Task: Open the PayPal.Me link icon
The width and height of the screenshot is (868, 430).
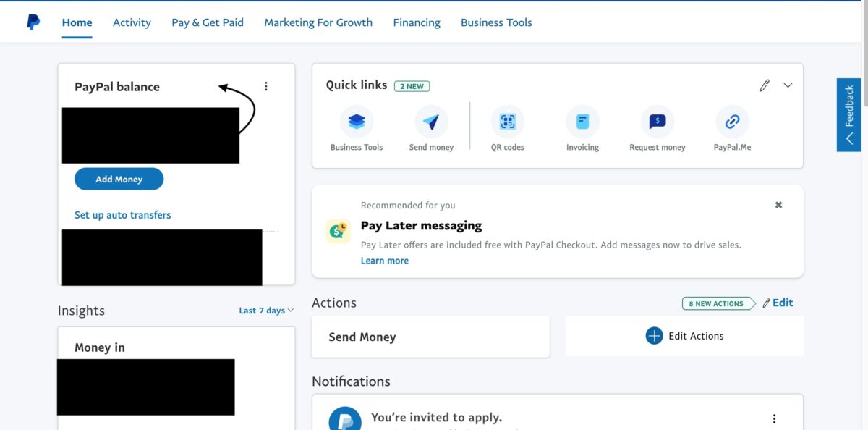Action: click(x=732, y=122)
